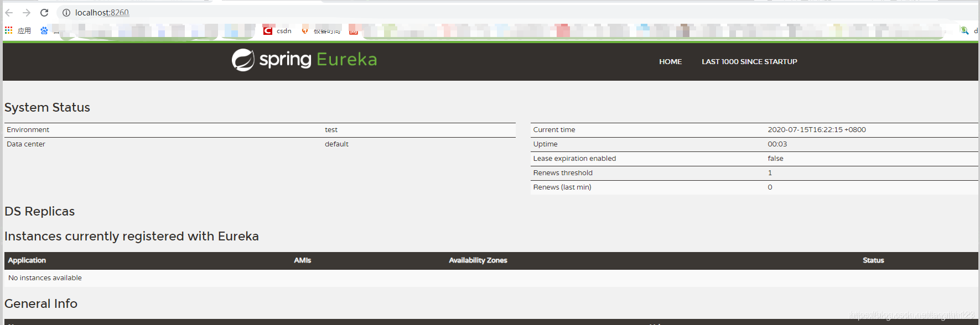Viewport: 980px width, 325px height.
Task: Click the Current time label
Action: 554,130
